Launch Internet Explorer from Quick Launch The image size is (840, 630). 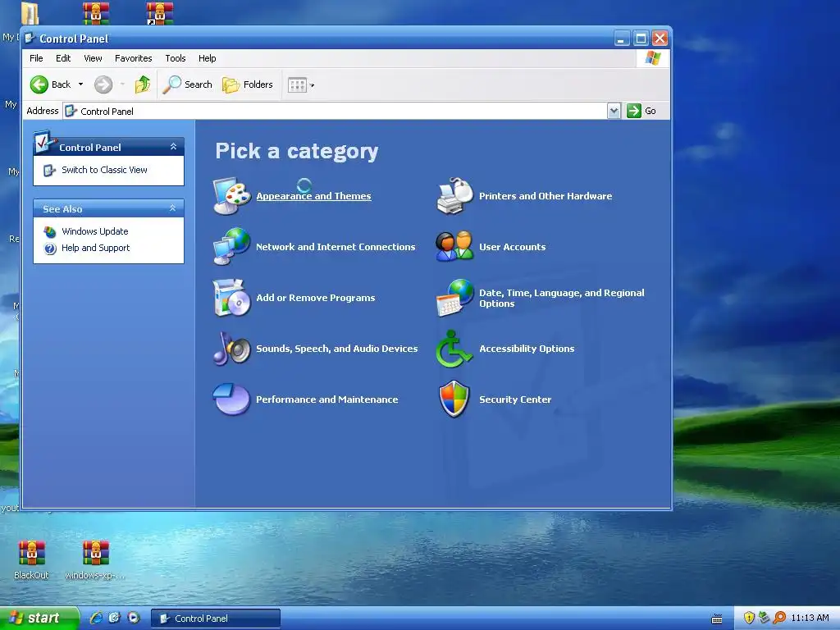(x=96, y=618)
